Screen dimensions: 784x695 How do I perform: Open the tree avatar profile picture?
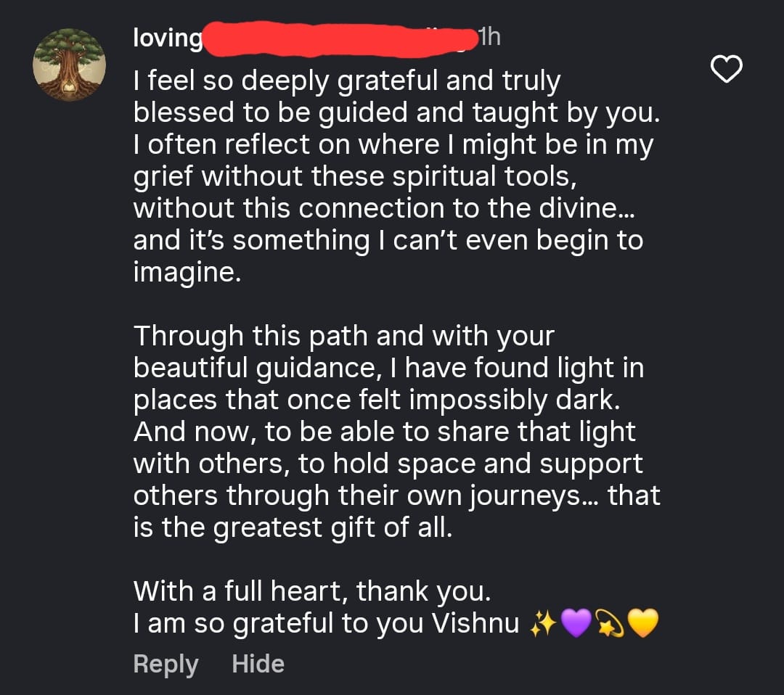(x=70, y=65)
